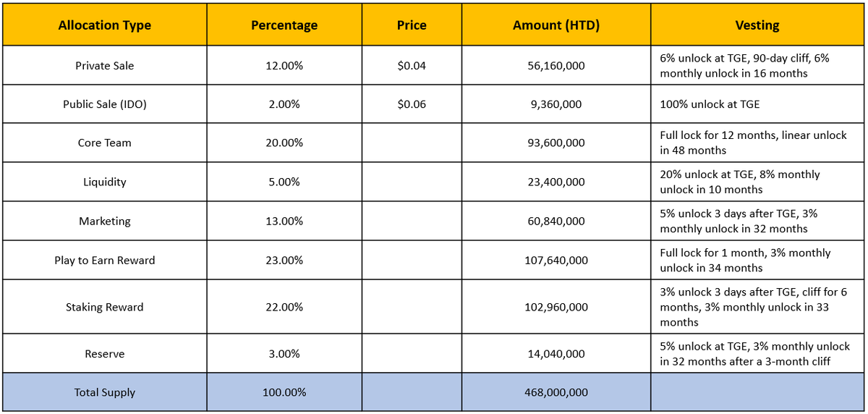
Task: Click the 23.00% percentage cell
Action: tap(284, 260)
